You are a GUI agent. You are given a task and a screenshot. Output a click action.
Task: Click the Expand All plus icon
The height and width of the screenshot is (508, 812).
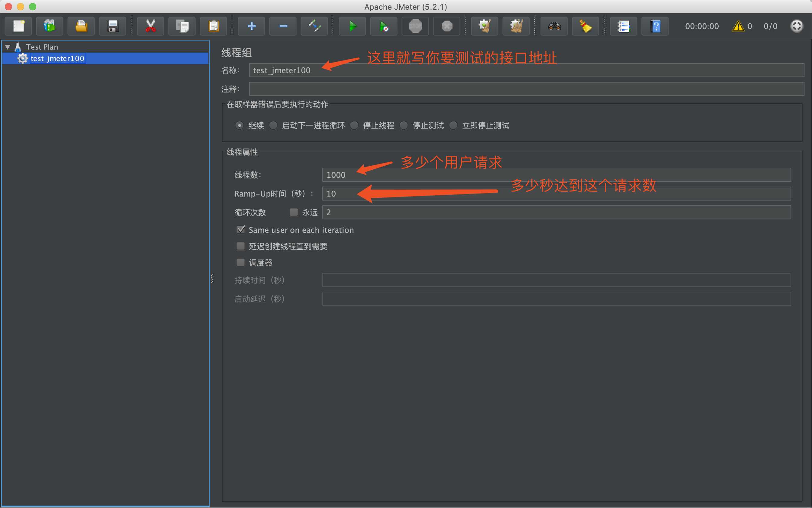pyautogui.click(x=252, y=26)
